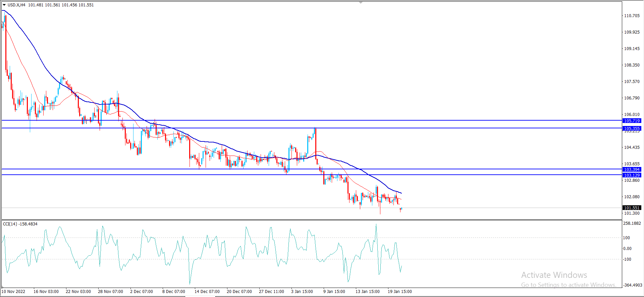Select the 103.394 horizontal line price tag

pos(632,169)
